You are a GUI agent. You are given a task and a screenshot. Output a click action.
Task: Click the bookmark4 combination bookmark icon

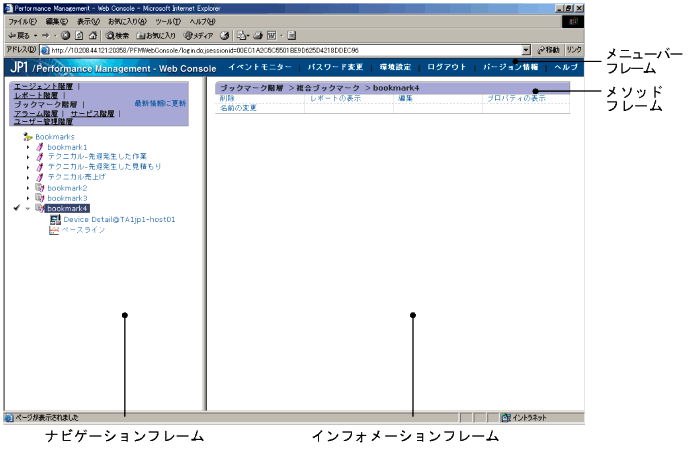(x=40, y=208)
